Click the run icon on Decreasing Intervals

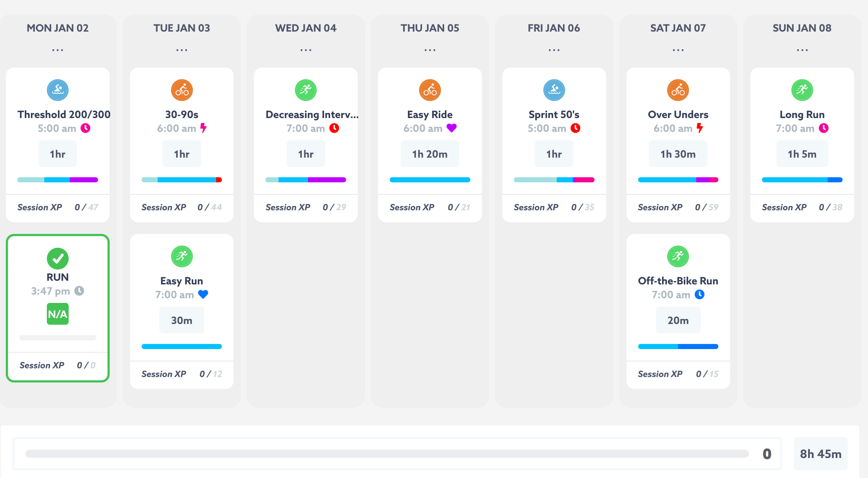[x=306, y=90]
